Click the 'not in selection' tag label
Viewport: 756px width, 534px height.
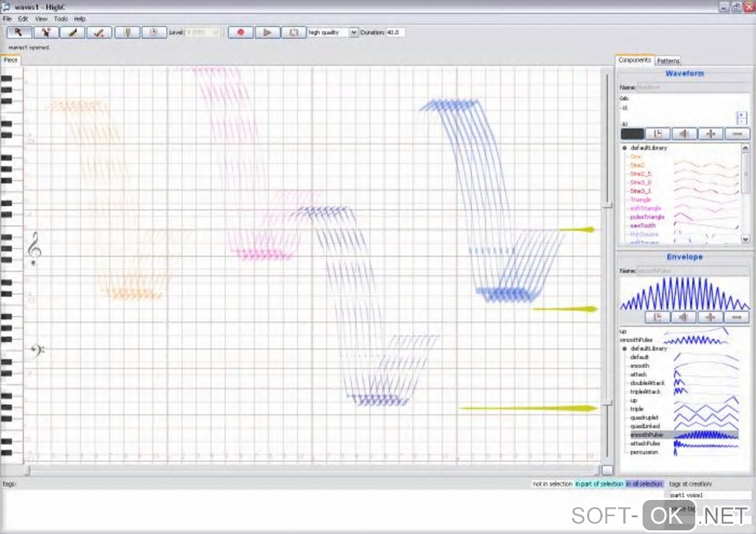(x=552, y=484)
